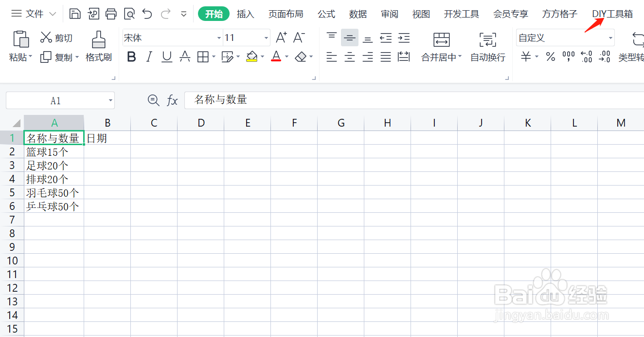The width and height of the screenshot is (644, 337).
Task: Click the Decrease Decimal icon
Action: point(605,57)
